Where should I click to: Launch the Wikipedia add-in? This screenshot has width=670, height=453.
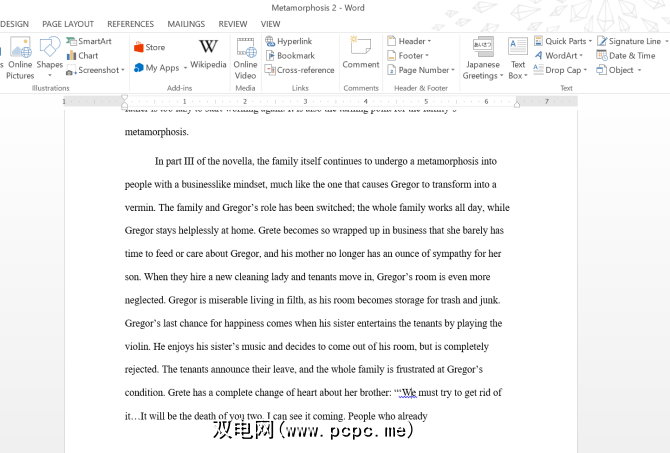click(x=208, y=53)
